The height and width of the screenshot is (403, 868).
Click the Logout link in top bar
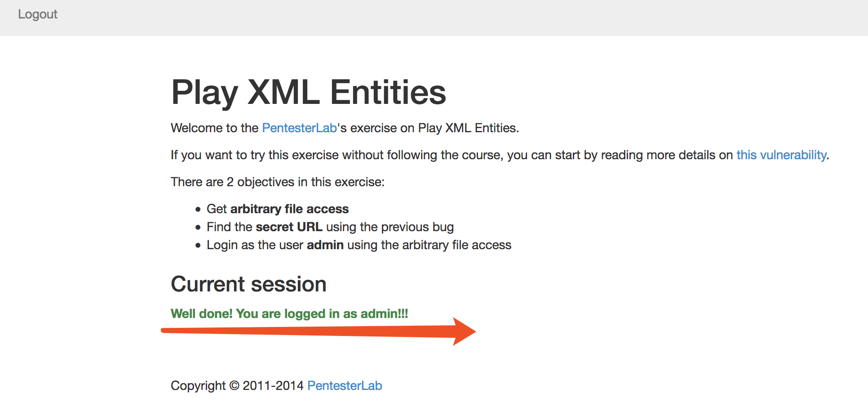[x=38, y=14]
